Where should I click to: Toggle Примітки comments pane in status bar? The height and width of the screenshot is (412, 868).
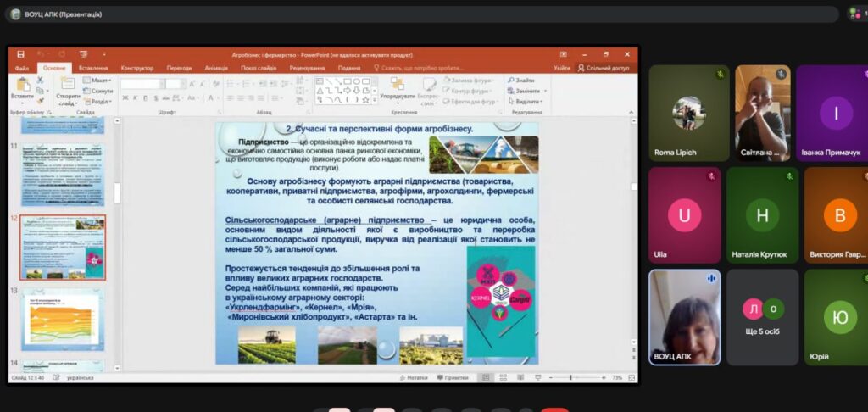(x=452, y=378)
